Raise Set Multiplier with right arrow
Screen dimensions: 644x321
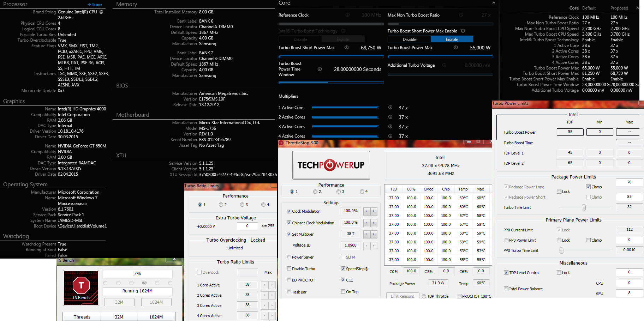tap(374, 234)
